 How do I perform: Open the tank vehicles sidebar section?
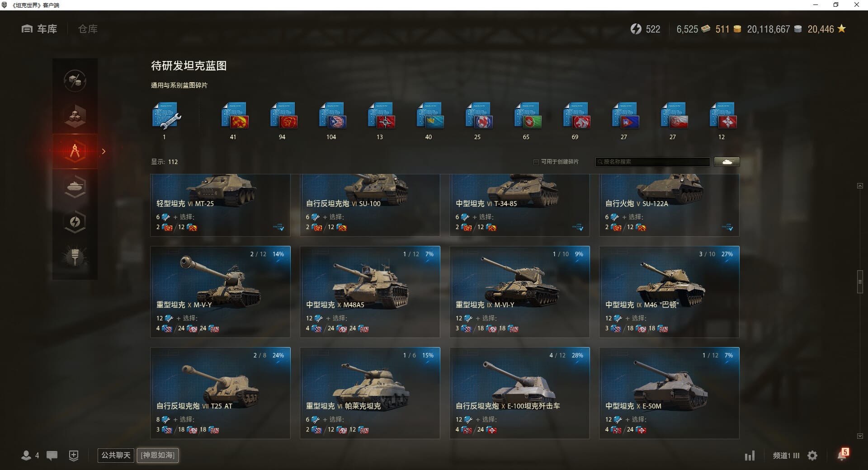75,187
